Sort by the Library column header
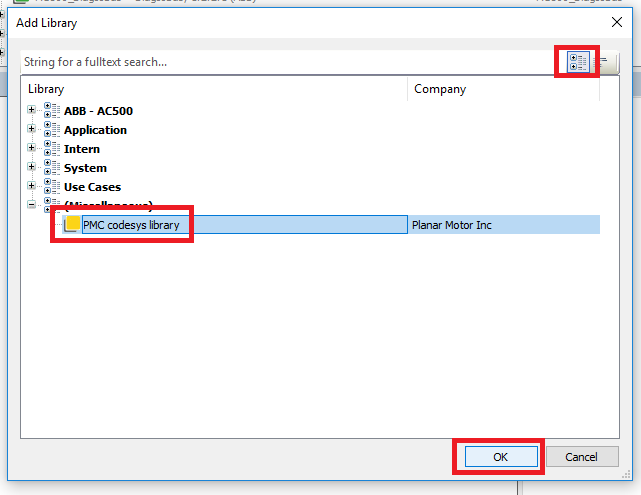Screen dimensions: 641x495 (x=200, y=89)
